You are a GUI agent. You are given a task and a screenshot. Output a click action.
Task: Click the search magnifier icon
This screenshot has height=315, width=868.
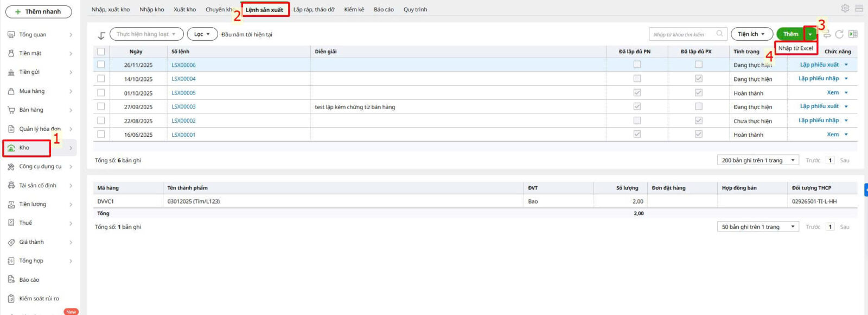719,34
